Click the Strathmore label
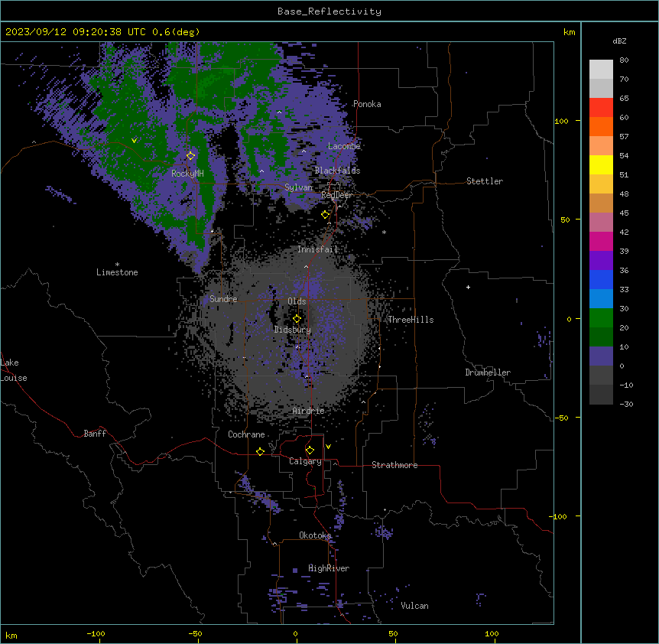Screen dimensions: 659x644 (x=394, y=465)
